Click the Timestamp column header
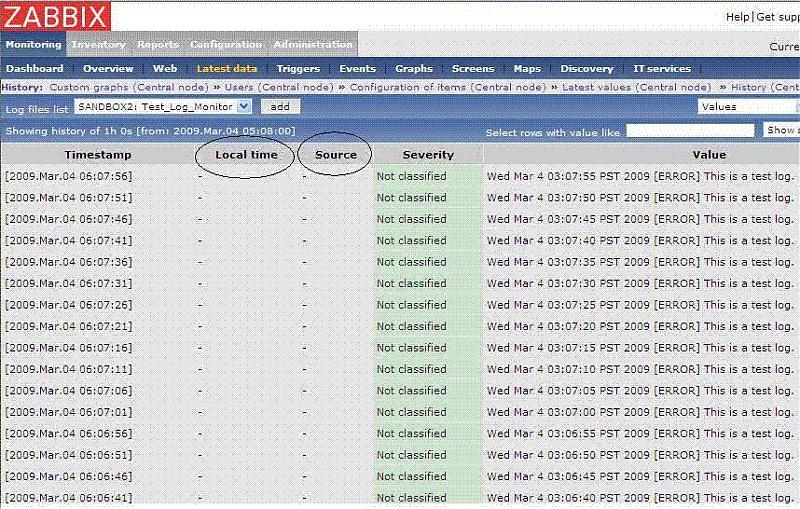This screenshot has width=800, height=509. click(x=98, y=155)
